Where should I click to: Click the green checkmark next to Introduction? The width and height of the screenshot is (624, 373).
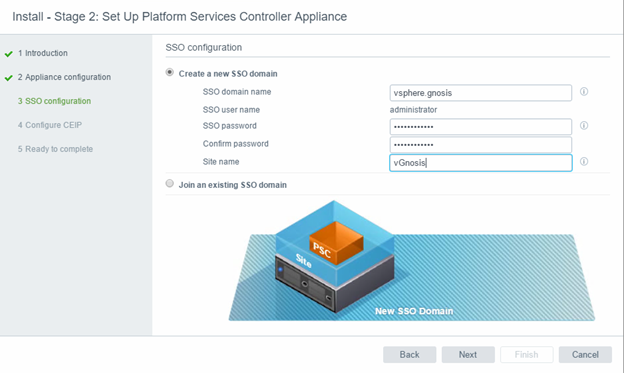pos(9,54)
